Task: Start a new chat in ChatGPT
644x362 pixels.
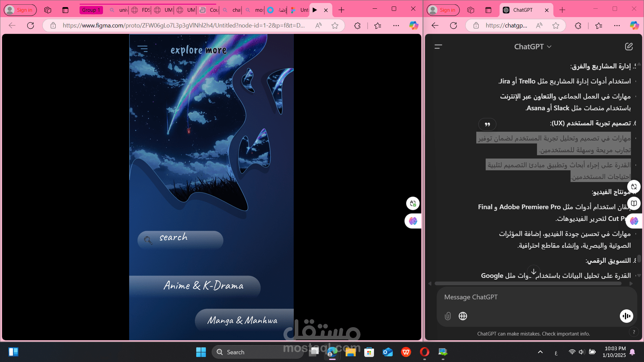Action: click(x=629, y=47)
